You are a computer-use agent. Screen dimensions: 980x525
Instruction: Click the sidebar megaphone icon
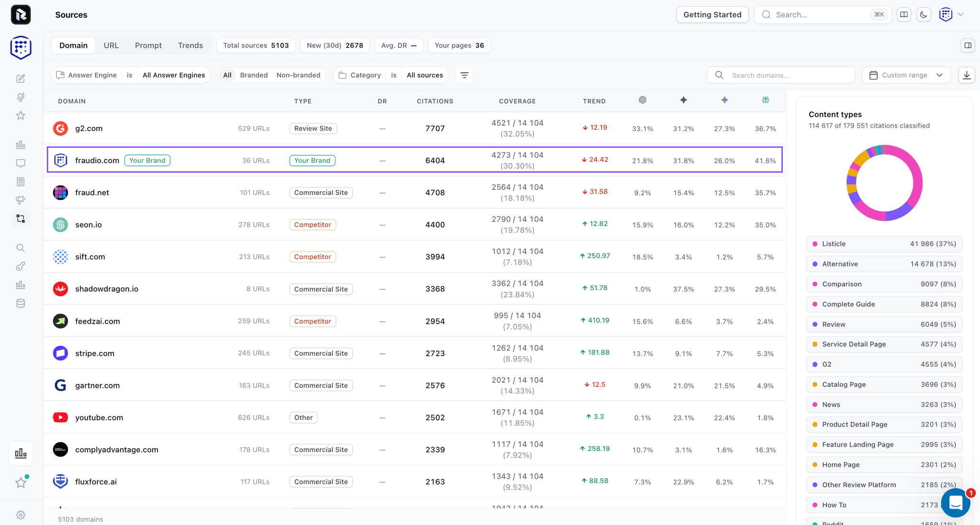tap(21, 200)
